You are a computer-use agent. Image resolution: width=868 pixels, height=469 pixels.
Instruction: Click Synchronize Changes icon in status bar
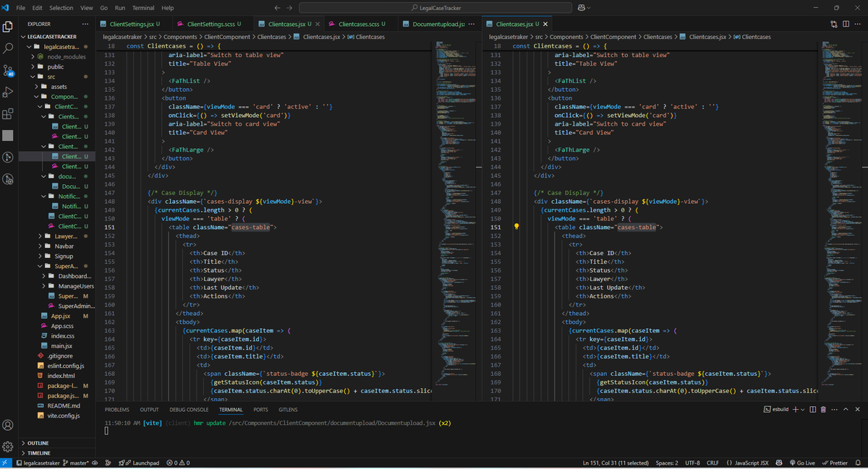pyautogui.click(x=96, y=462)
